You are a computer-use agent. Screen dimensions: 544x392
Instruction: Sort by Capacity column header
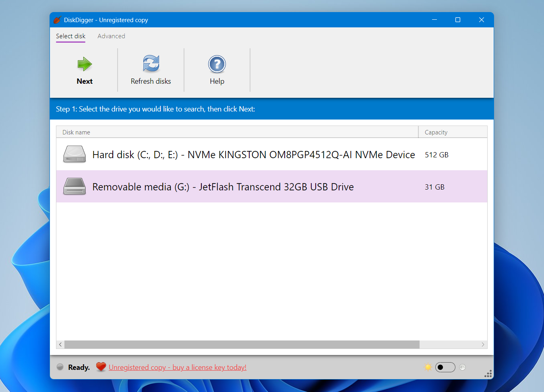(453, 132)
